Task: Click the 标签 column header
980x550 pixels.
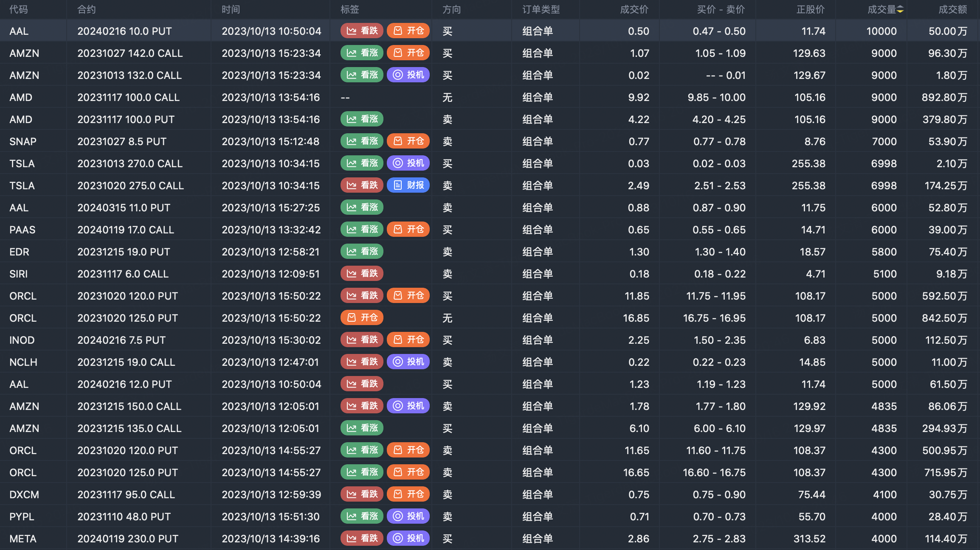Action: (350, 9)
